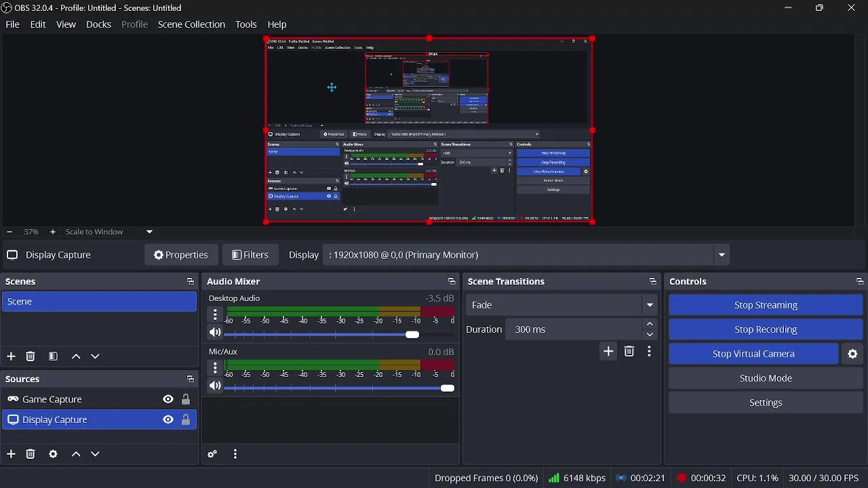868x488 pixels.
Task: Open transition properties three-dot menu
Action: (650, 351)
